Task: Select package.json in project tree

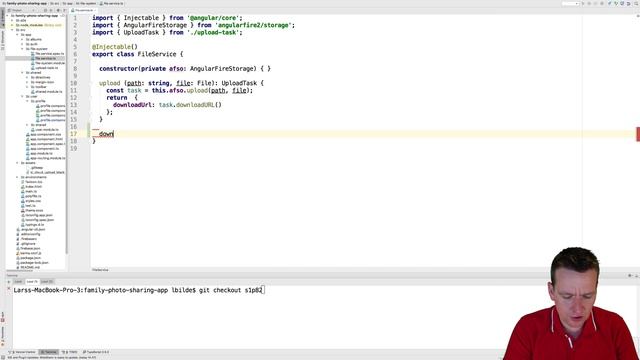Action: tap(28, 258)
